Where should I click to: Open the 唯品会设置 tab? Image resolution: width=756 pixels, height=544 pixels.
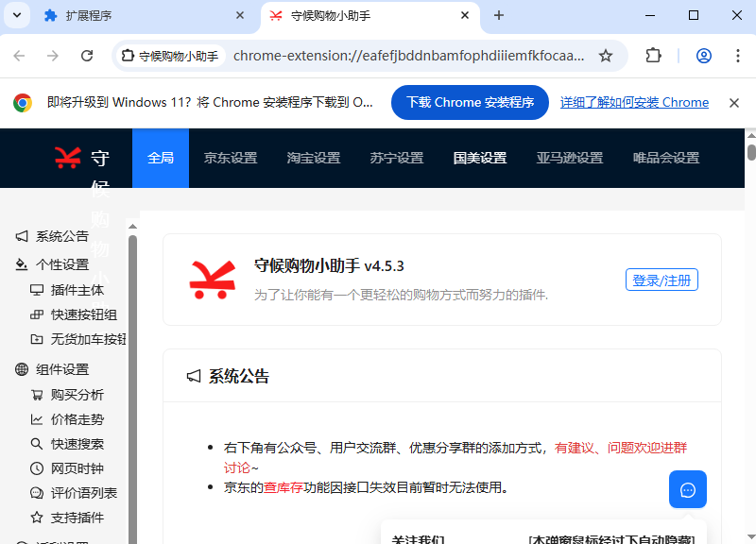(666, 158)
